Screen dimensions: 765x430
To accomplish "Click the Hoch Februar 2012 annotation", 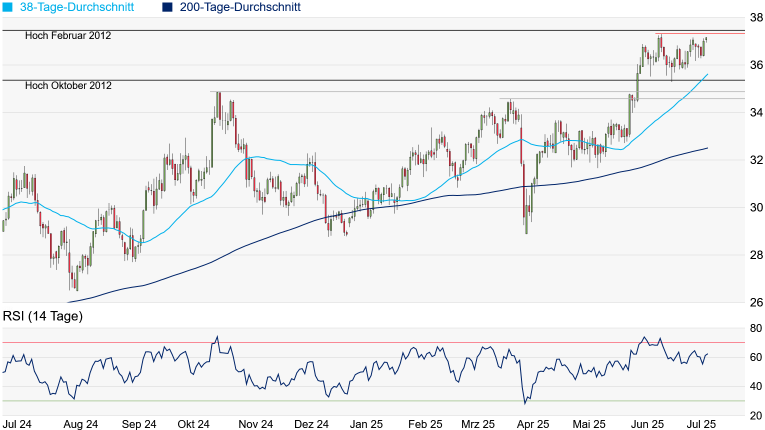I will (68, 36).
